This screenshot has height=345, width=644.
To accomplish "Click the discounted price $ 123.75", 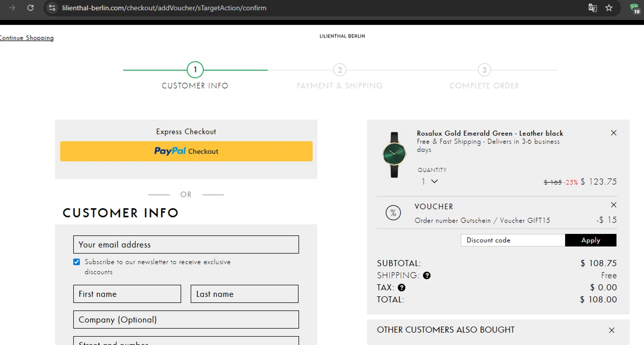I will point(598,182).
